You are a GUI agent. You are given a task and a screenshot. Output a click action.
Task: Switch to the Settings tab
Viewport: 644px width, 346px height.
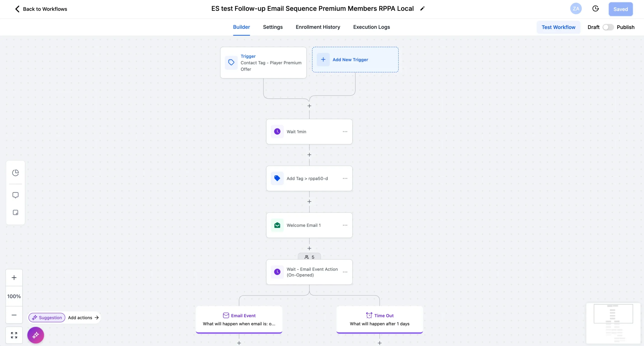(x=273, y=27)
